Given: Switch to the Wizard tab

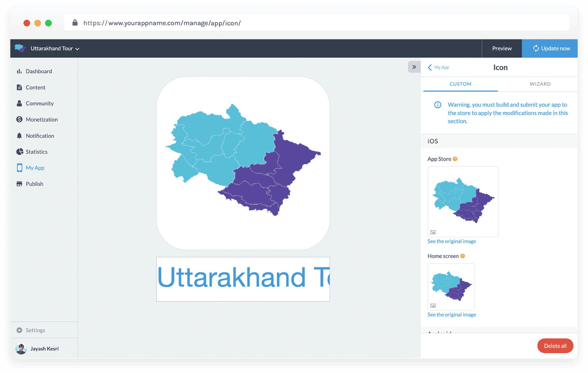Looking at the screenshot, I should click(540, 84).
